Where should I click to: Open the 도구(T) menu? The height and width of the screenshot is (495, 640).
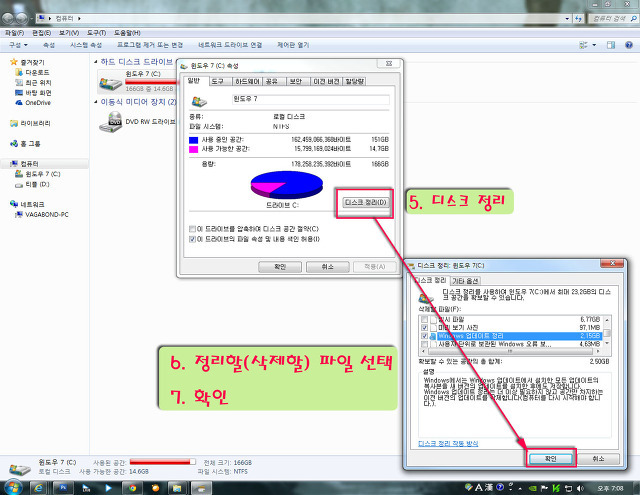click(96, 33)
